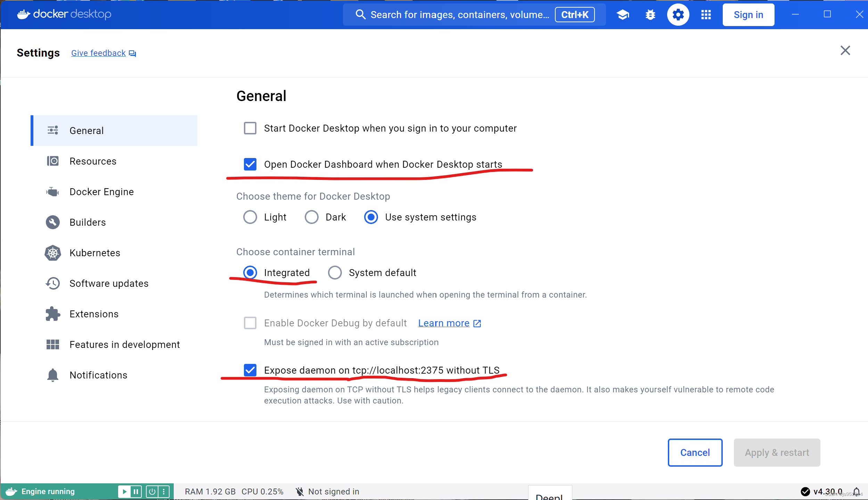Open the Docker Engine settings section

pos(101,192)
